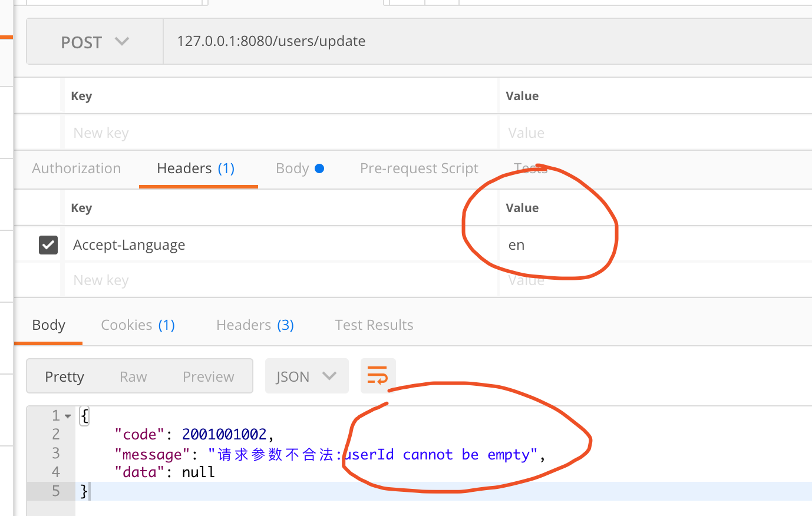
Task: Select the request Headers (1) tab
Action: [196, 168]
